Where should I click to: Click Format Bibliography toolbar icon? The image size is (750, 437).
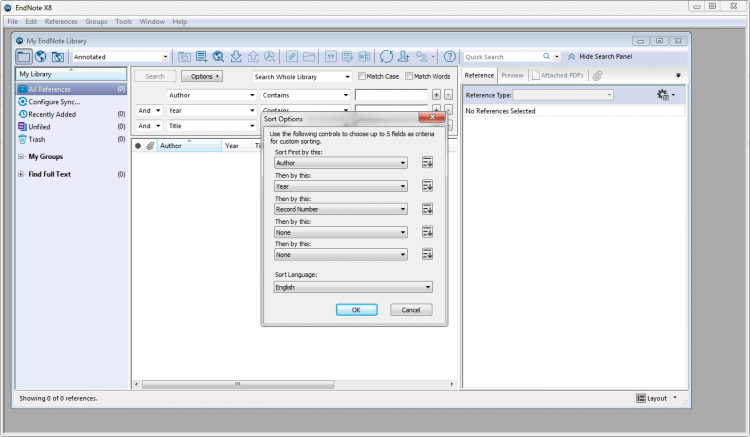pos(347,57)
